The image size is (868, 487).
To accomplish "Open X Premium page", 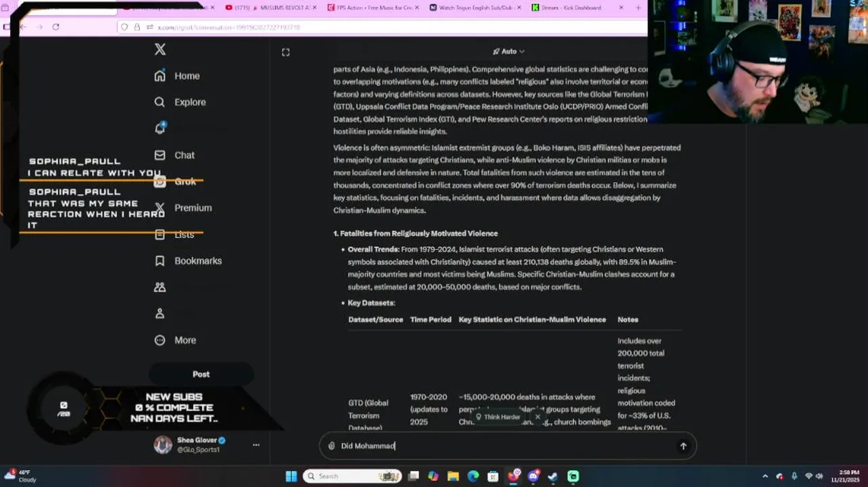I will pos(183,208).
